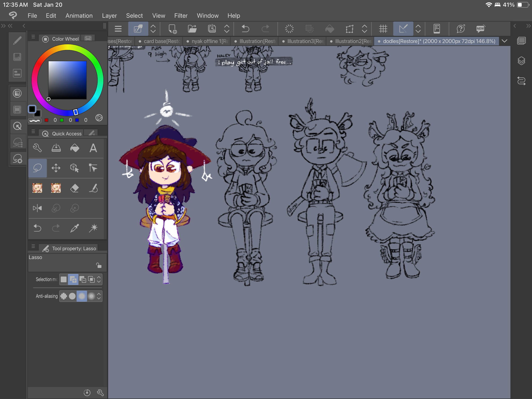Select the pen brush Quick Access icon

(x=93, y=188)
